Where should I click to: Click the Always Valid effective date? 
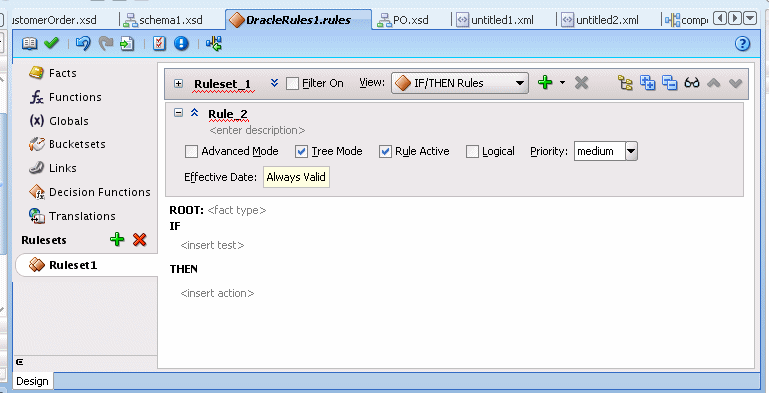296,177
